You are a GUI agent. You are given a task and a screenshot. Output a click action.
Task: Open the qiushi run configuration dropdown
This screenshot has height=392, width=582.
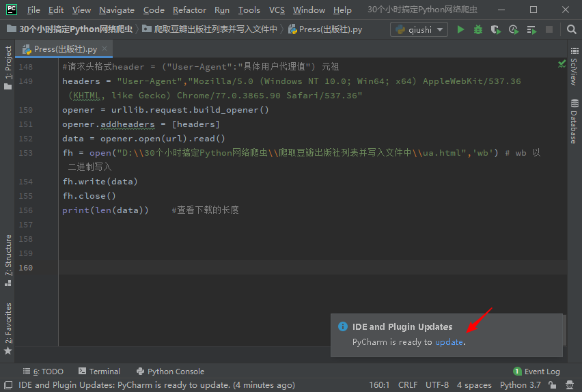click(419, 29)
